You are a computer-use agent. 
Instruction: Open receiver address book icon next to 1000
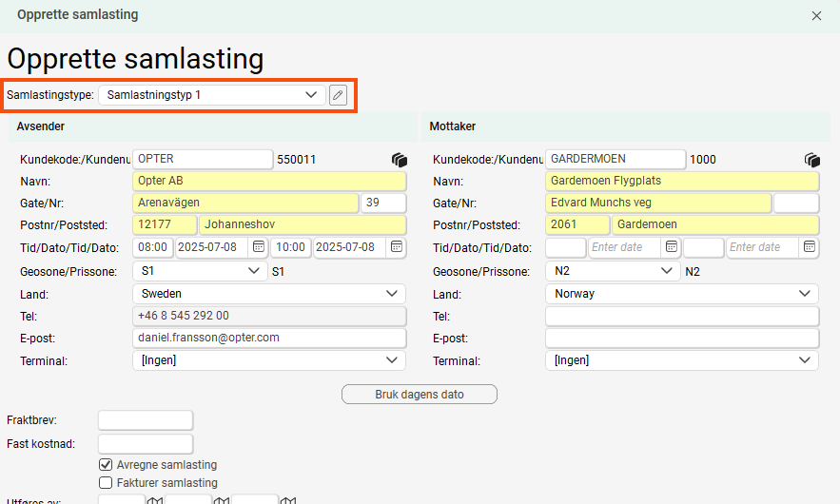[811, 160]
